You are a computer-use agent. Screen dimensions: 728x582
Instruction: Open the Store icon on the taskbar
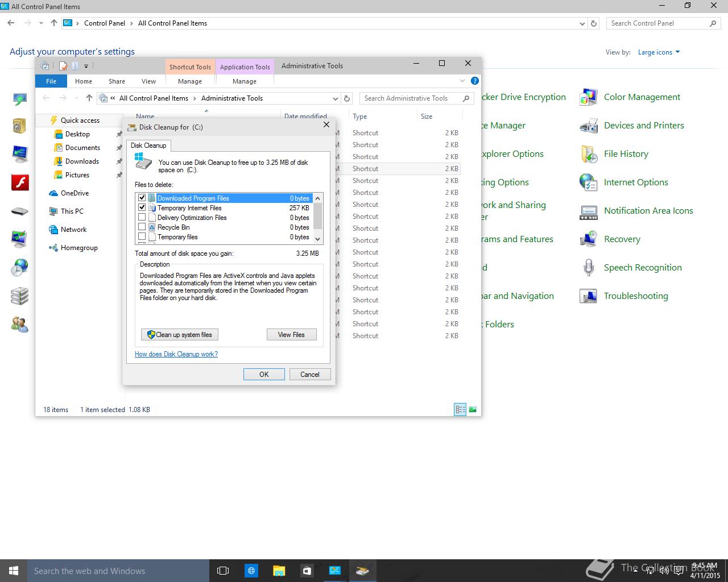(307, 571)
